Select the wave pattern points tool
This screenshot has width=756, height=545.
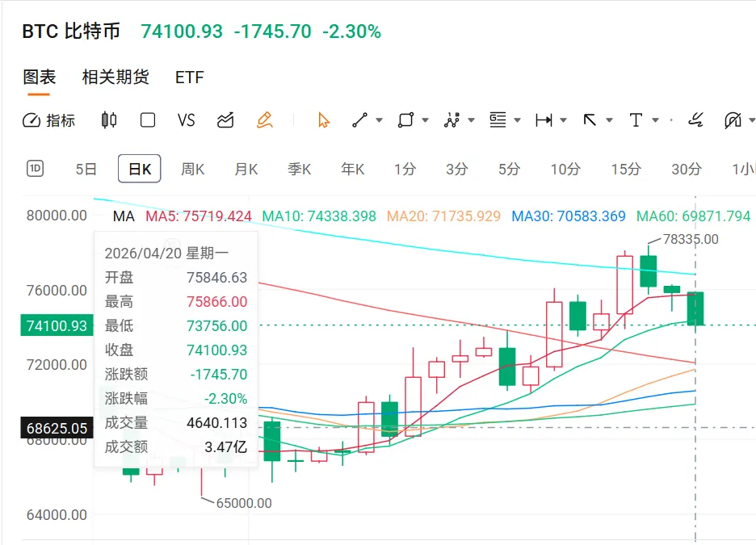(451, 120)
